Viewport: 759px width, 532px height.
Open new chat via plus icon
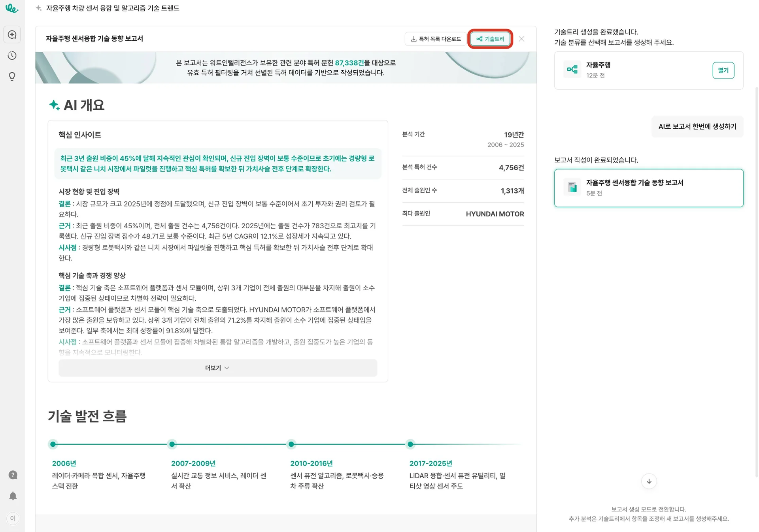point(12,35)
